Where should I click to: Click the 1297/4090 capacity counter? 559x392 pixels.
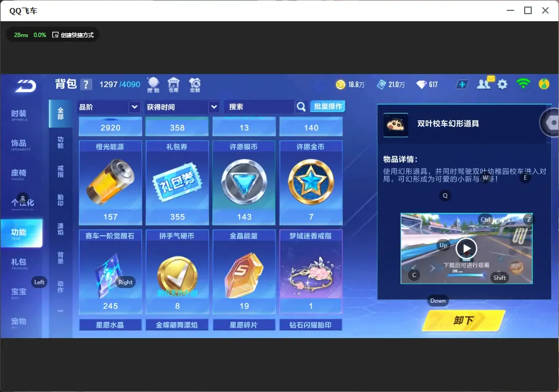[x=120, y=84]
